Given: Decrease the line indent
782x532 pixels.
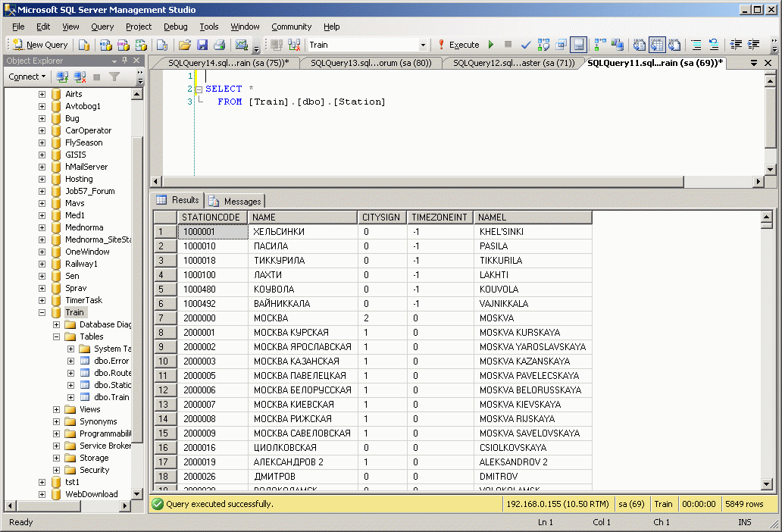Looking at the screenshot, I should [736, 45].
